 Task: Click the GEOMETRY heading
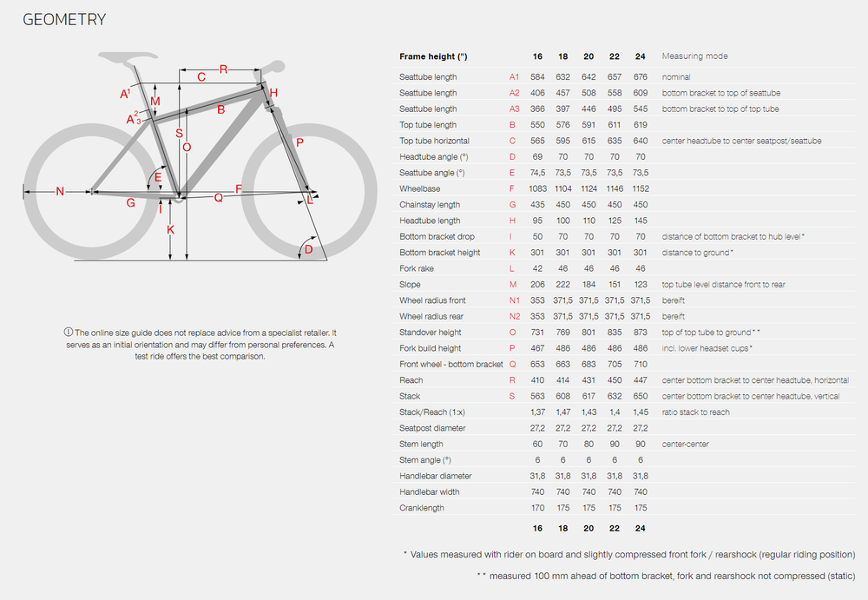pos(64,19)
